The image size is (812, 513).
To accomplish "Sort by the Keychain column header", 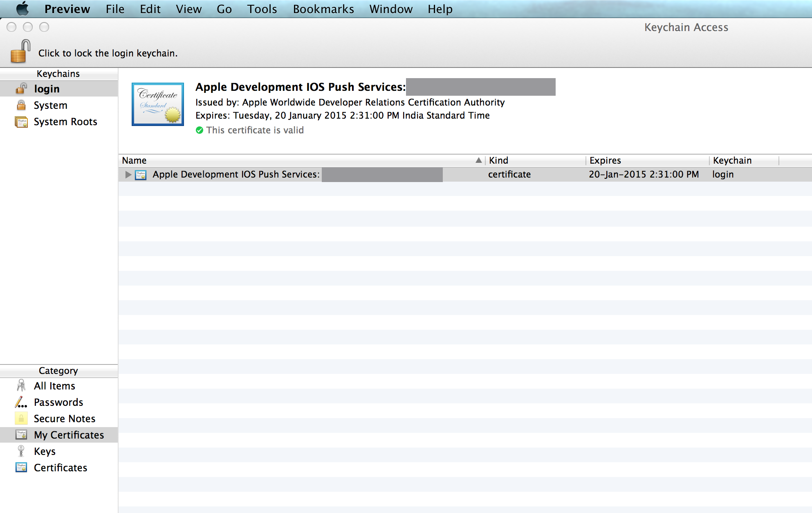I will click(744, 160).
